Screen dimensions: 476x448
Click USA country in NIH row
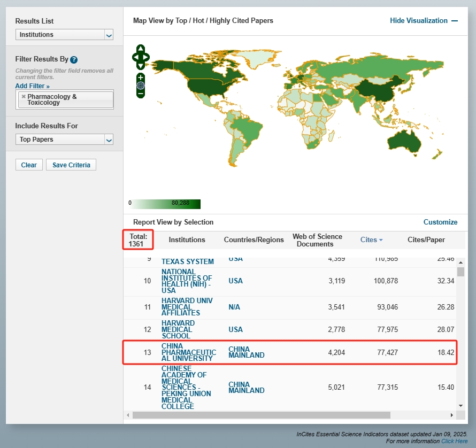pyautogui.click(x=235, y=281)
